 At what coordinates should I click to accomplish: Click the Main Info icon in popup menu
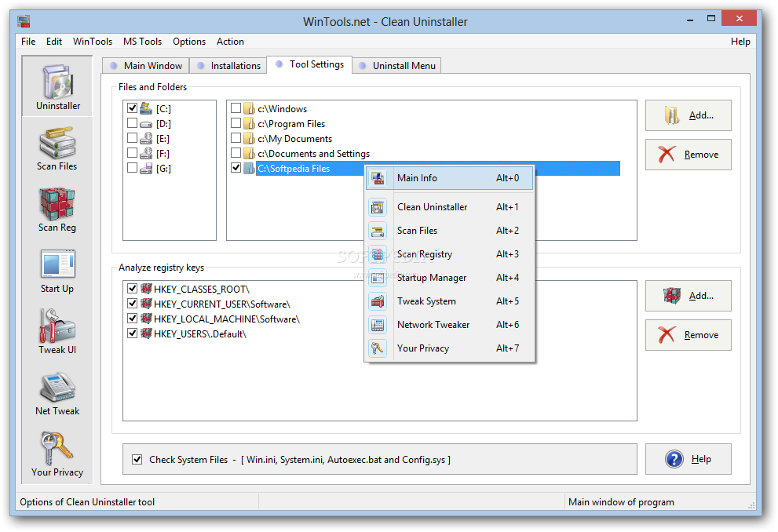pos(378,178)
